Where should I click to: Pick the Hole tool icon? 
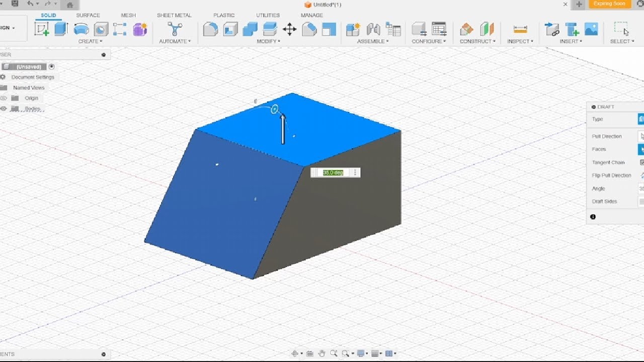click(101, 29)
